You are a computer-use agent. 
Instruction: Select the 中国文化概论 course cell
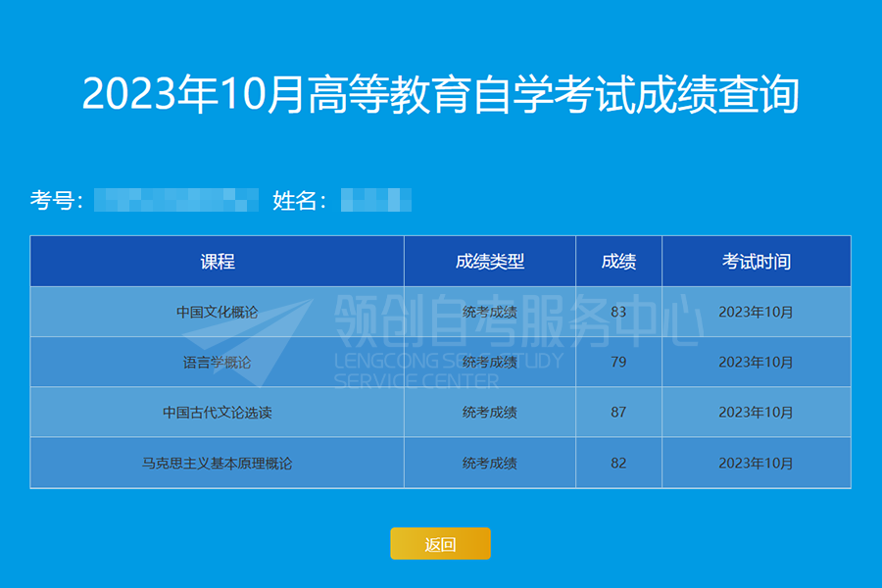(x=218, y=312)
